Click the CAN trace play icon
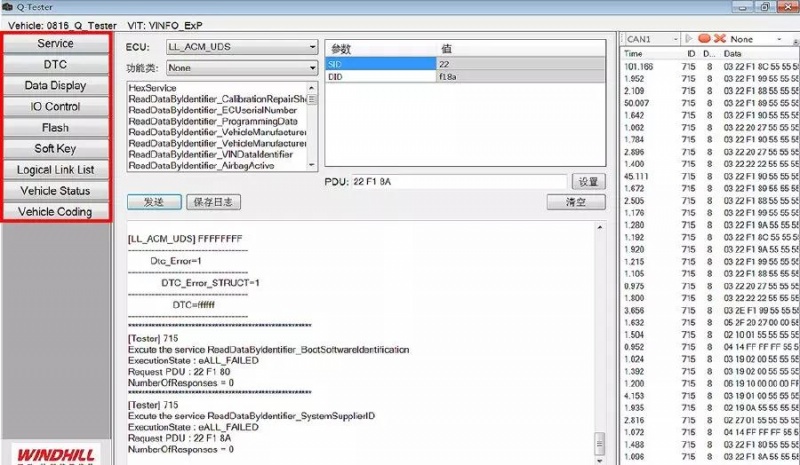This screenshot has height=465, width=800. (690, 39)
